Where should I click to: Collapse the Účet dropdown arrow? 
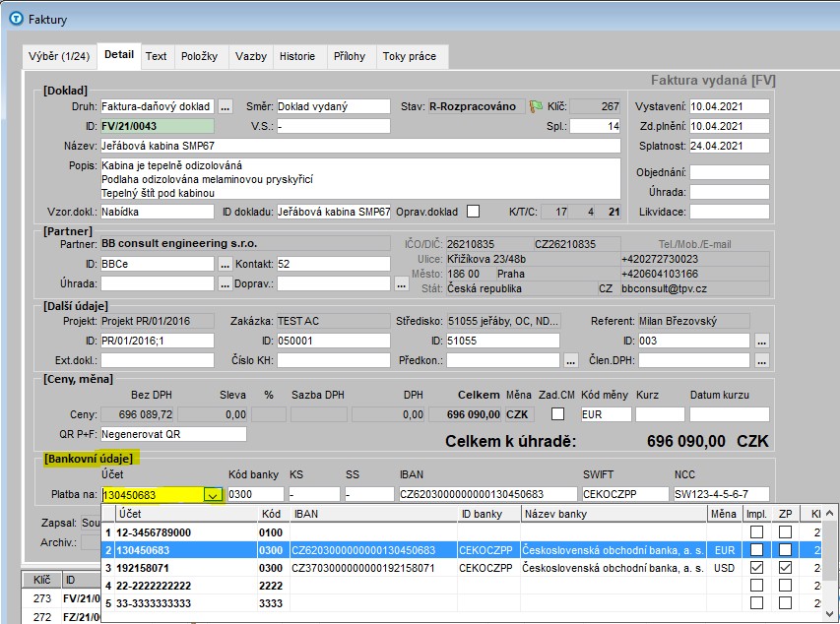(x=212, y=495)
